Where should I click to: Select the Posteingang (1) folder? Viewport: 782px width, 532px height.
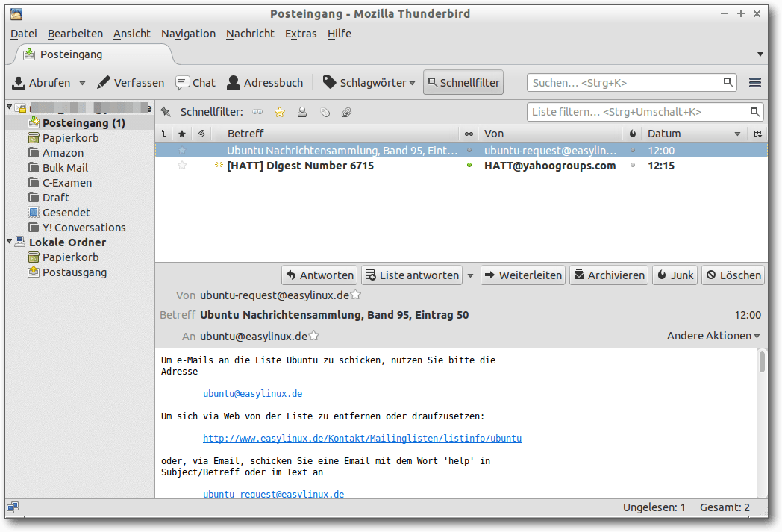[84, 122]
